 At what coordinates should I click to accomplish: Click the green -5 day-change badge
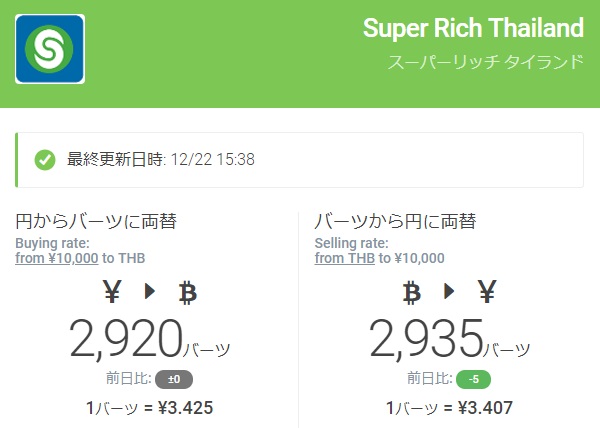coord(473,379)
